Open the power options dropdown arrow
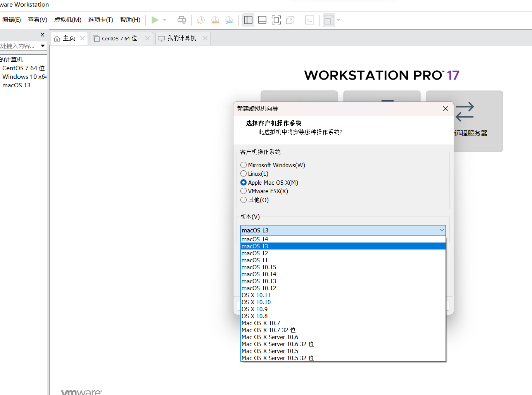This screenshot has width=532, height=395. tap(165, 20)
